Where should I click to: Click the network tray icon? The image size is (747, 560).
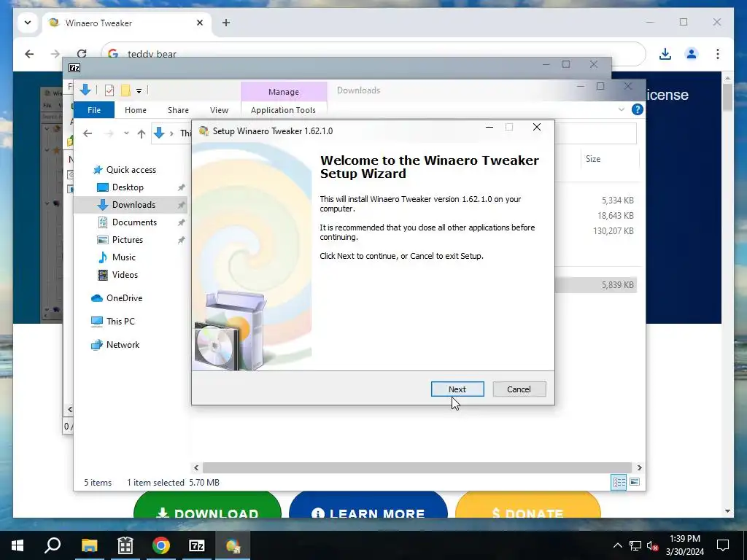point(635,545)
